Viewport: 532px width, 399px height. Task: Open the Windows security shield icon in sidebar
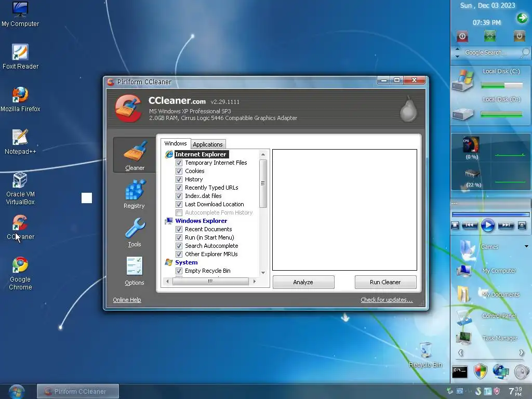click(481, 371)
